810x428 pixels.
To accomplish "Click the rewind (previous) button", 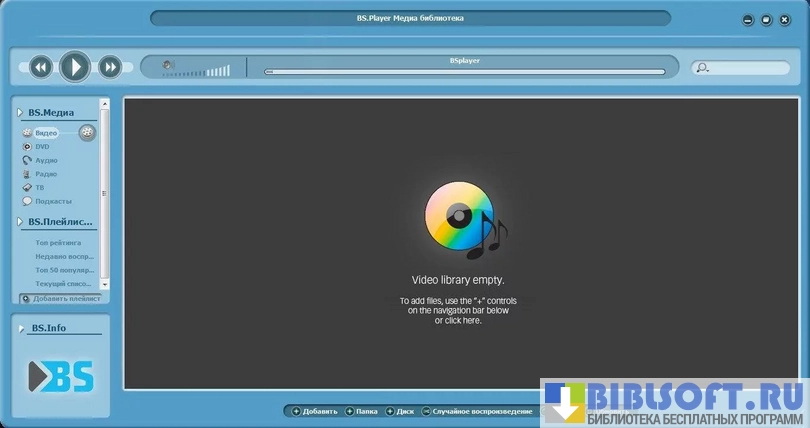I will [40, 67].
